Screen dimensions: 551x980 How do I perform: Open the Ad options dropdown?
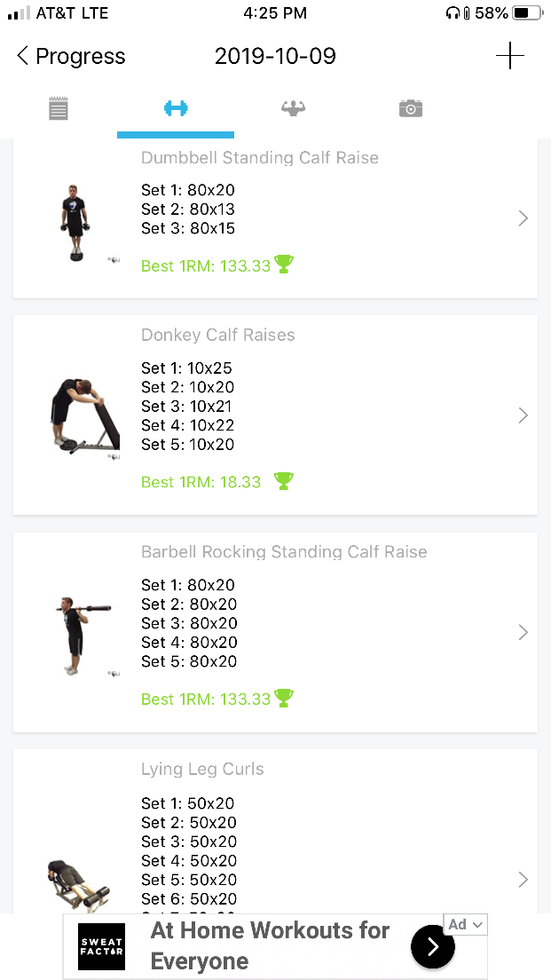pos(467,925)
